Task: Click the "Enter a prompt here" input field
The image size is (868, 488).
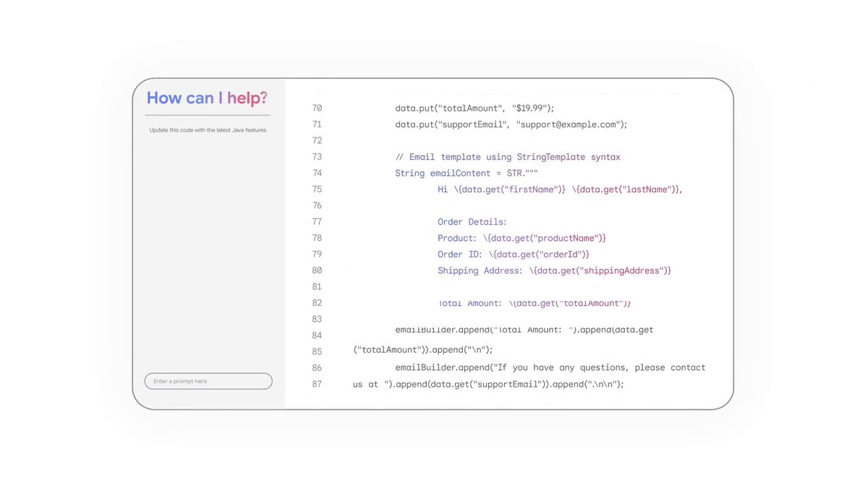Action: click(x=208, y=381)
